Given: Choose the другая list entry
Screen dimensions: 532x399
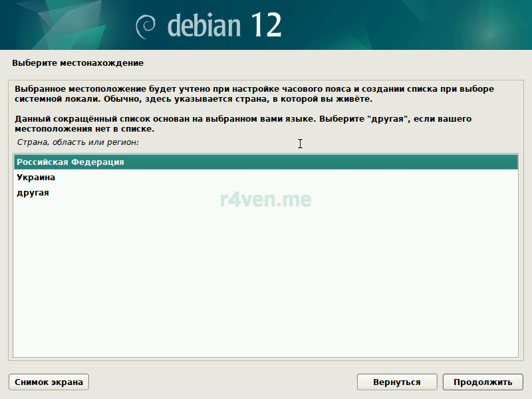Looking at the screenshot, I should [x=265, y=192].
